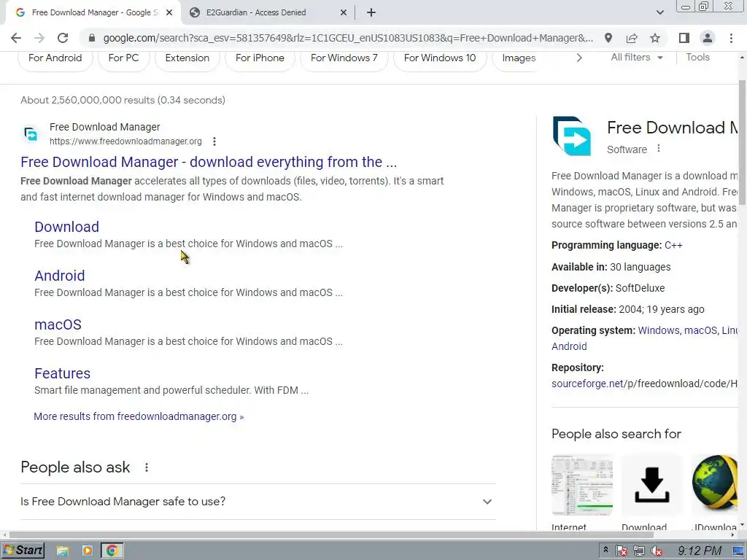Screen dimensions: 747x560
Task: Click the Free Download Manager logo in knowledge panel
Action: (572, 136)
